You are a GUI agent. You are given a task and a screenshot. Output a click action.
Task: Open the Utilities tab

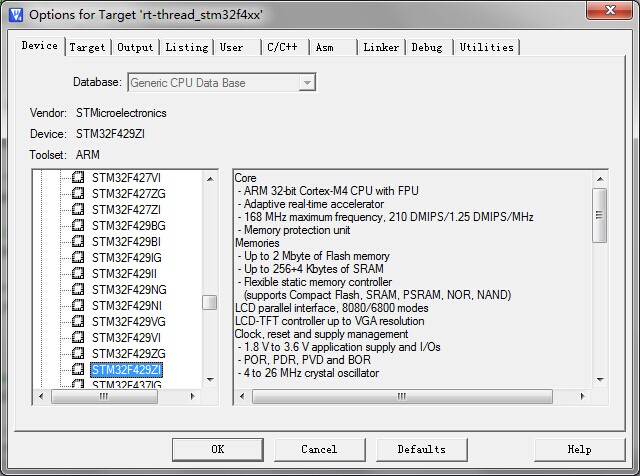487,47
